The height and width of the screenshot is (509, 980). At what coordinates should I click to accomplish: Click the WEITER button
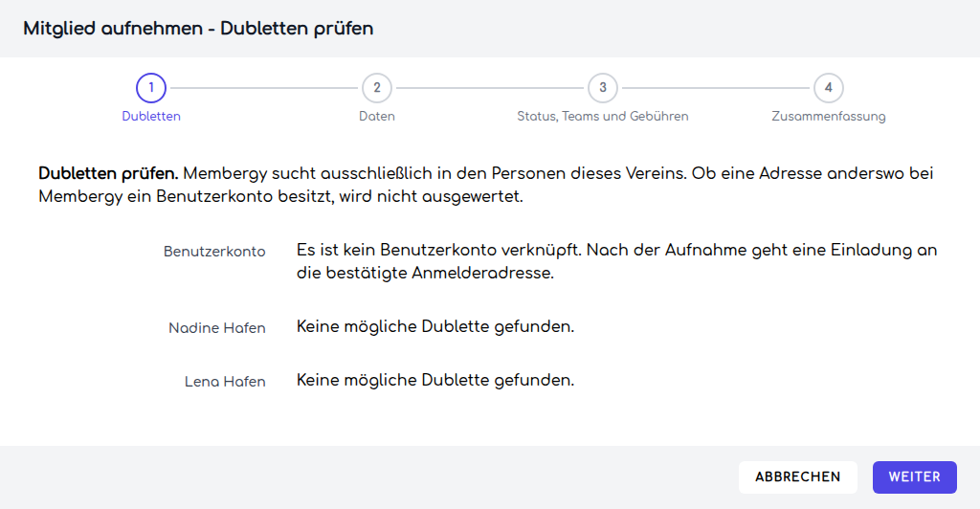[914, 477]
